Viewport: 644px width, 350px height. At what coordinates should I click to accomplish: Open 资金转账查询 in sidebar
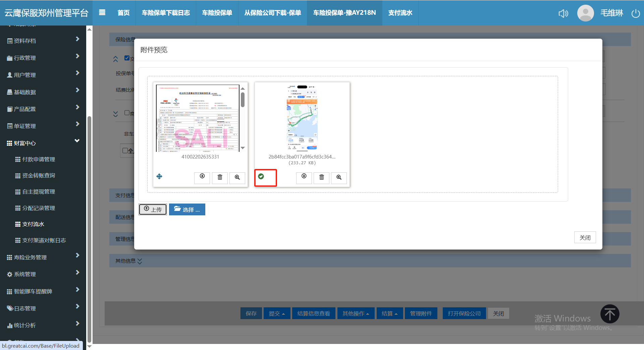(x=39, y=176)
